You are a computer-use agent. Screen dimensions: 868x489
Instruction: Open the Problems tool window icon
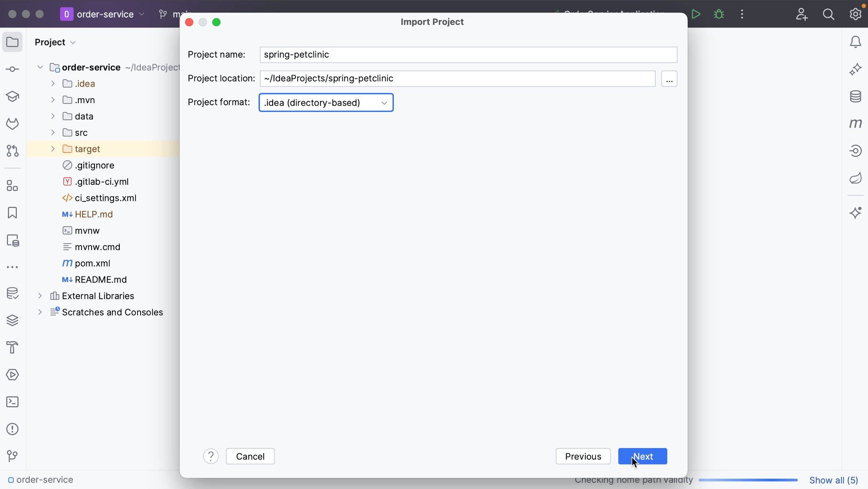(x=12, y=429)
